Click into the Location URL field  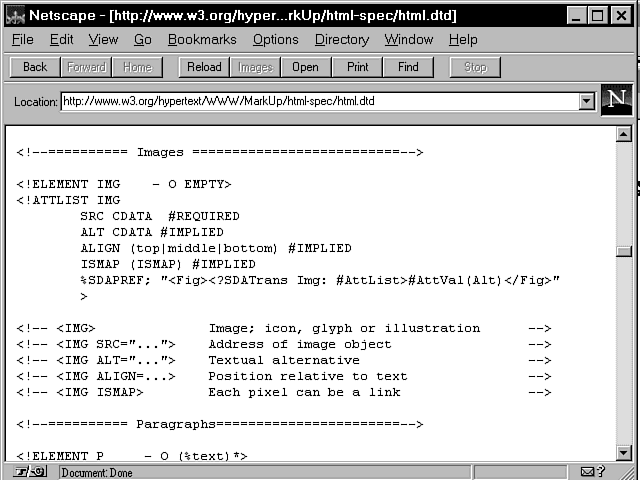click(x=320, y=101)
